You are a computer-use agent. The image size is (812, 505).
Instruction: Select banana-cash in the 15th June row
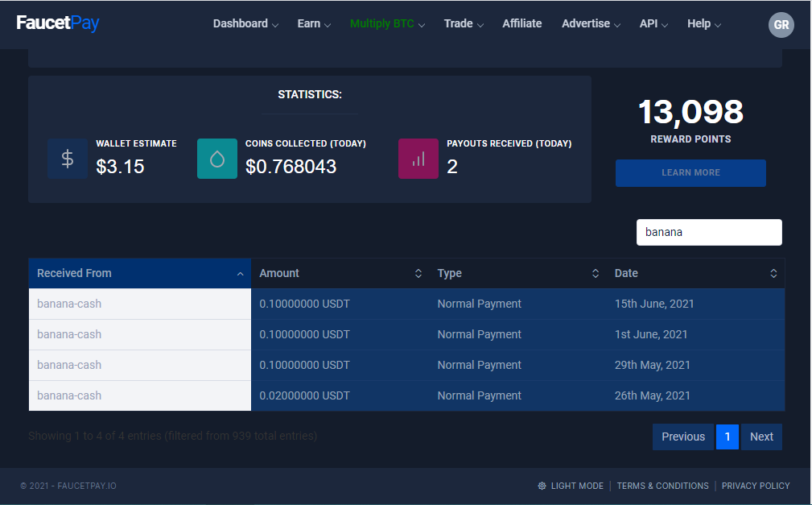(69, 304)
